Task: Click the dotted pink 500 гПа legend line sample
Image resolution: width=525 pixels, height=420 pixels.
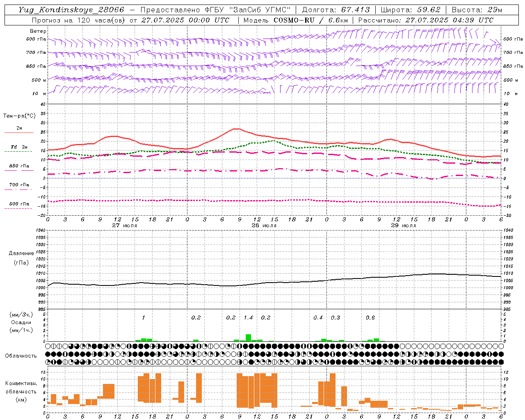Action: tap(18, 208)
